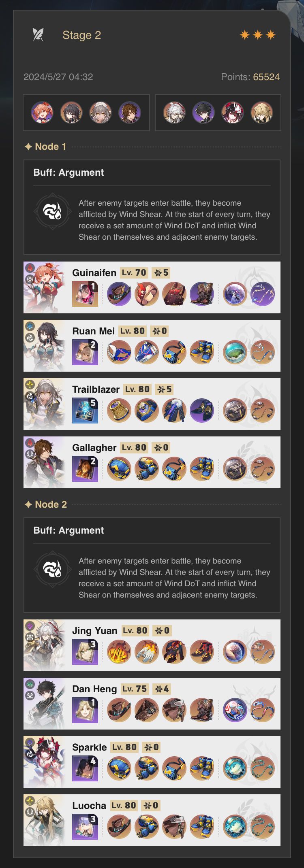Click the three-star rating for Stage 2
This screenshot has width=304, height=868.
(258, 35)
